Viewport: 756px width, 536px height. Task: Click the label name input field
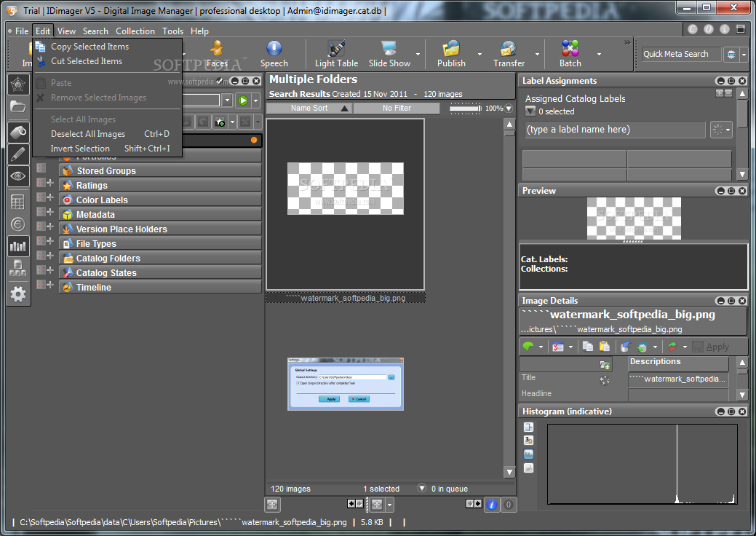tap(616, 130)
